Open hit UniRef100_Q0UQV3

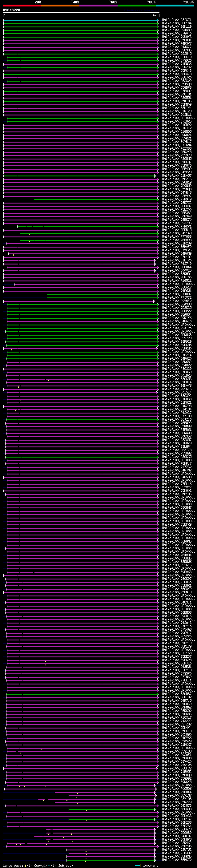[176, 37]
